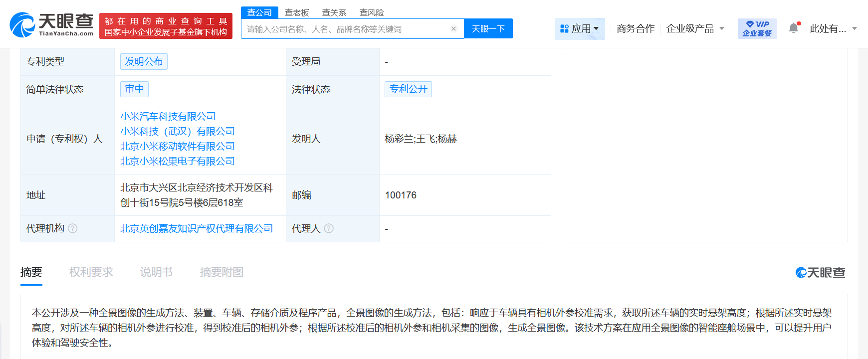Click help icon beside 代理人
Image resolution: width=868 pixels, height=359 pixels.
[x=329, y=228]
